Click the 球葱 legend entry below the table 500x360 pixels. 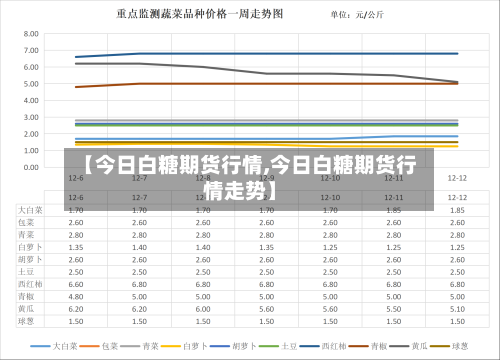(449, 346)
